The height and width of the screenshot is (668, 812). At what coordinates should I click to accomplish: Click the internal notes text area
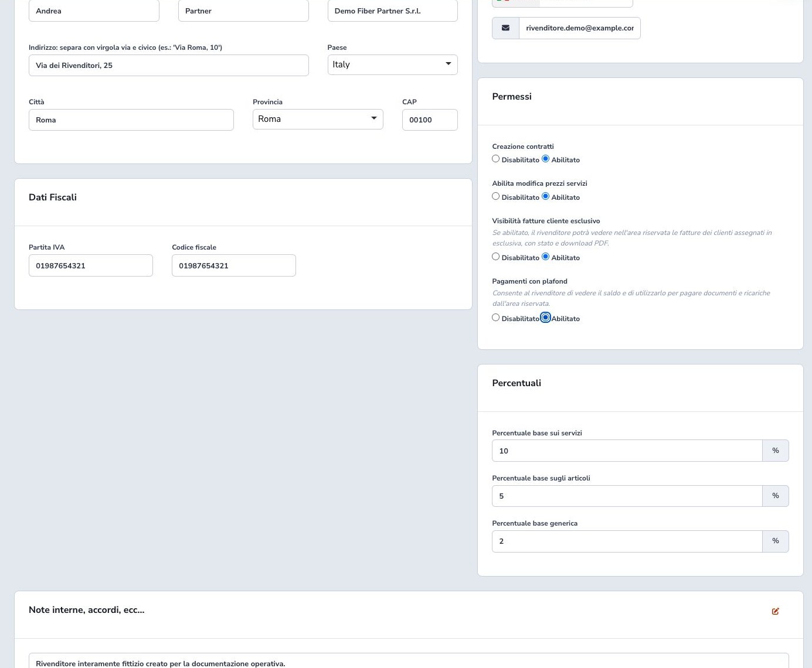click(x=409, y=661)
